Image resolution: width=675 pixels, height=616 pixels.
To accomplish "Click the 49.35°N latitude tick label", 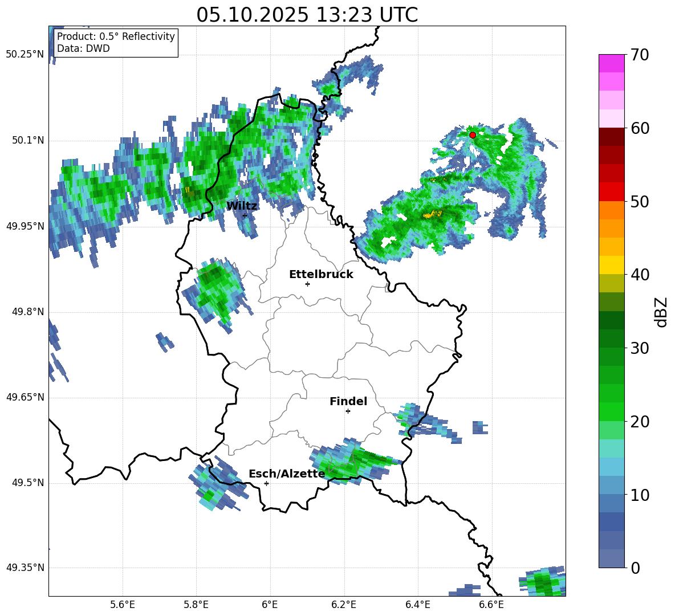I will (25, 568).
